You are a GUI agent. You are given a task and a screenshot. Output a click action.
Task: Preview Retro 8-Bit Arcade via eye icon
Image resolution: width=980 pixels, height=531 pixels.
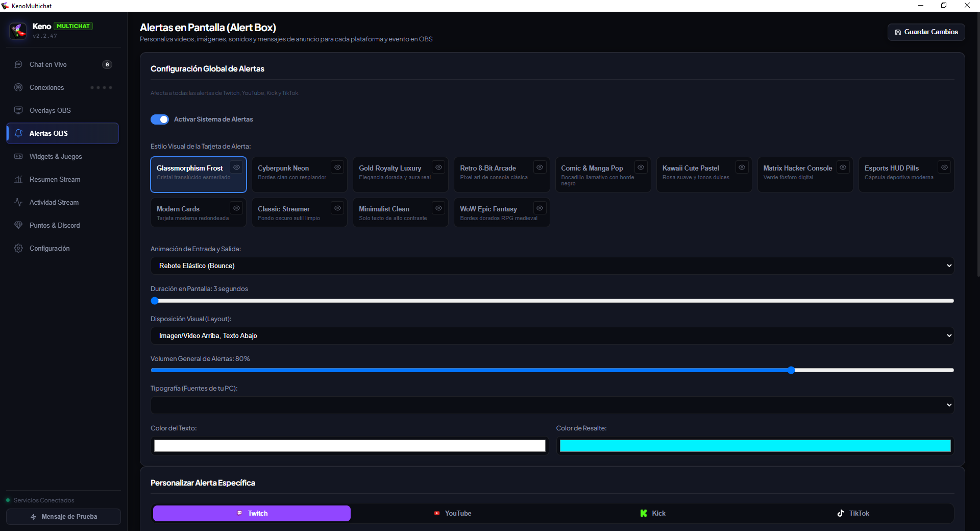[x=540, y=167]
